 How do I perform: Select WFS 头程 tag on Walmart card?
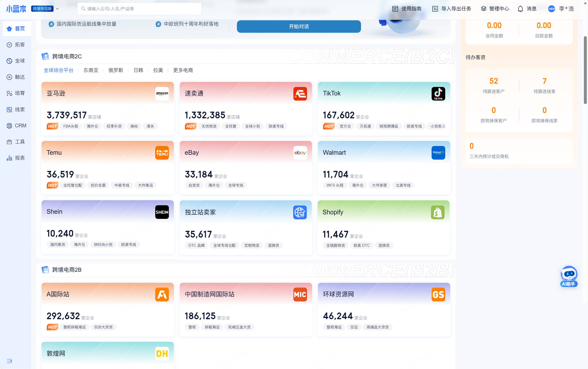pos(335,185)
